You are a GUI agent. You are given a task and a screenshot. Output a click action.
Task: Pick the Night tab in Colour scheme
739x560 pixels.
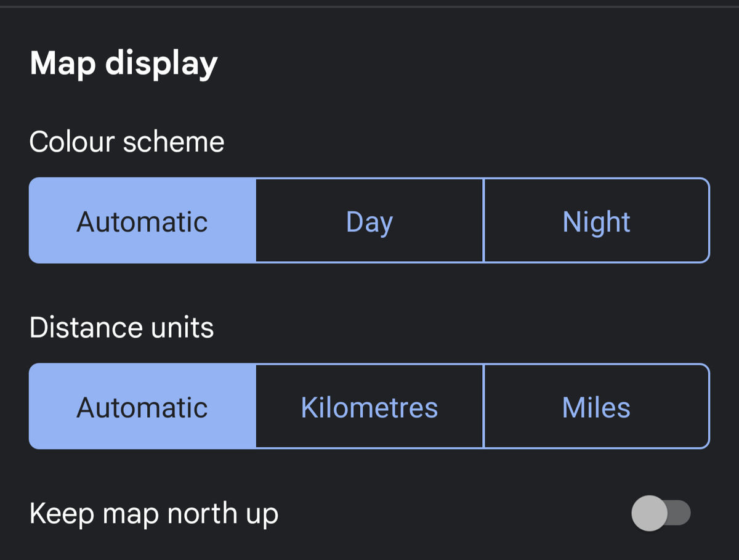click(596, 221)
